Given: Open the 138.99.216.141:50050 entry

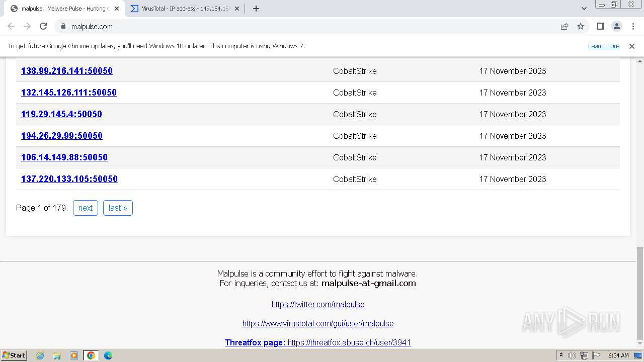Looking at the screenshot, I should click(67, 71).
